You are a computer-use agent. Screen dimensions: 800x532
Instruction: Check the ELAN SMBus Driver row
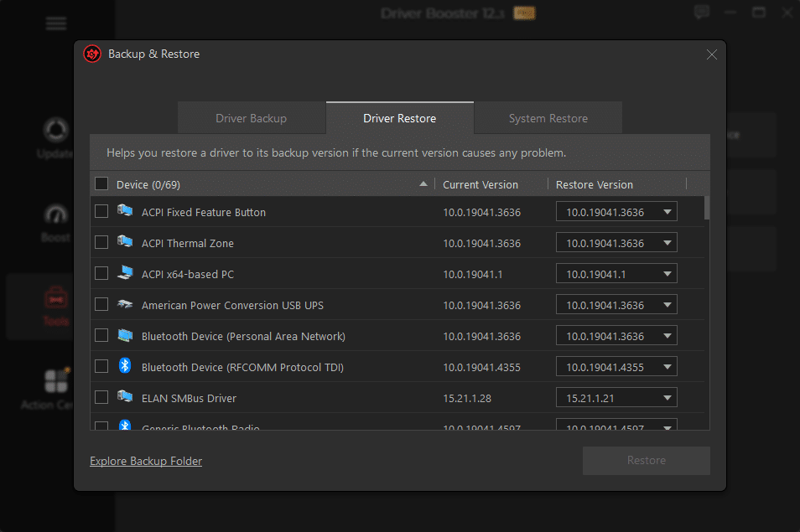(x=101, y=397)
